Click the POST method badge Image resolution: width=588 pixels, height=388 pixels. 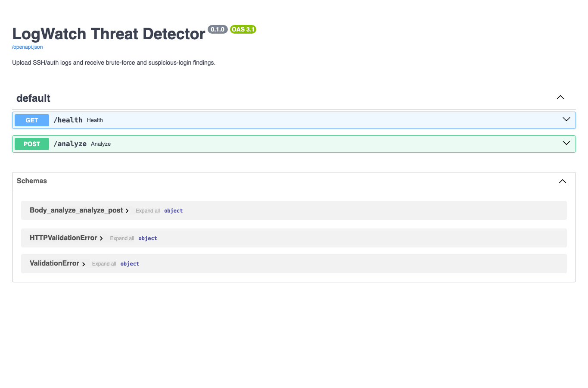[32, 144]
